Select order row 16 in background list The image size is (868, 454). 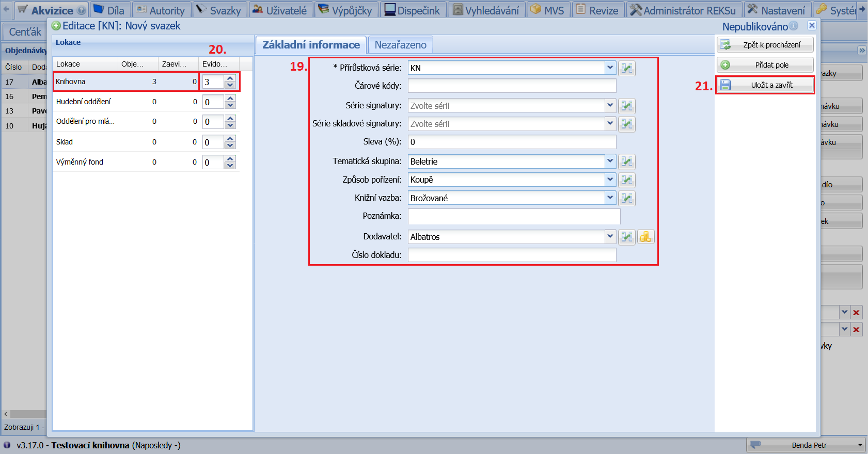[x=24, y=96]
